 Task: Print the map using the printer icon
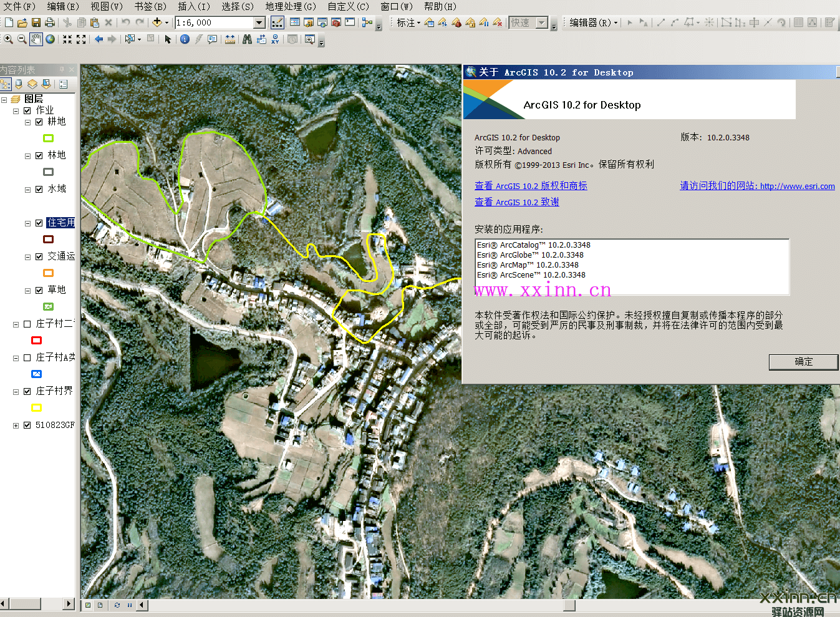tap(50, 22)
